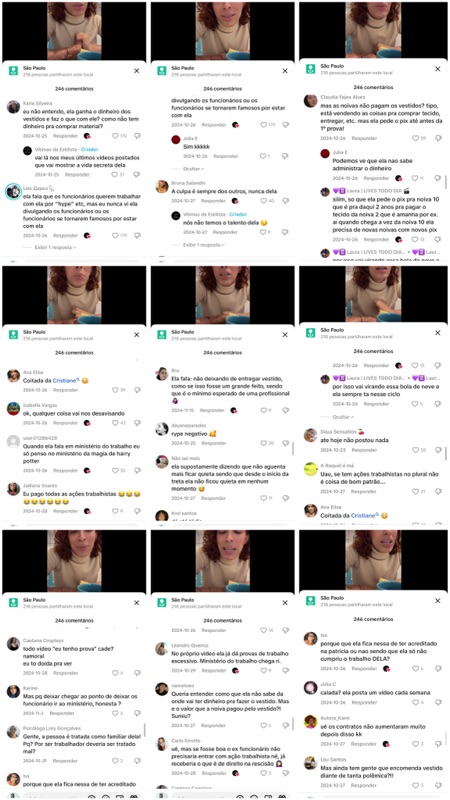Viewport: 450px width, 800px height.
Task: Open Leandro Queiroz's avatar
Action: tap(162, 648)
